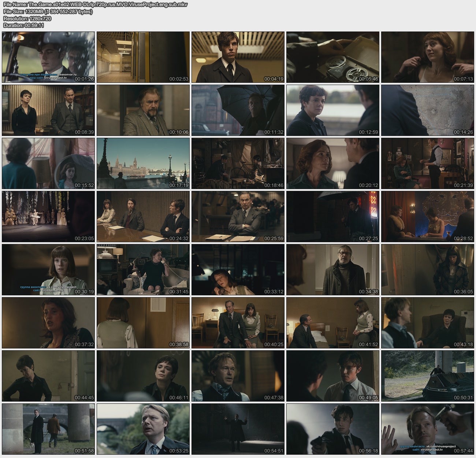Click the ballet stage thumbnail at 00:23:05

[48, 217]
